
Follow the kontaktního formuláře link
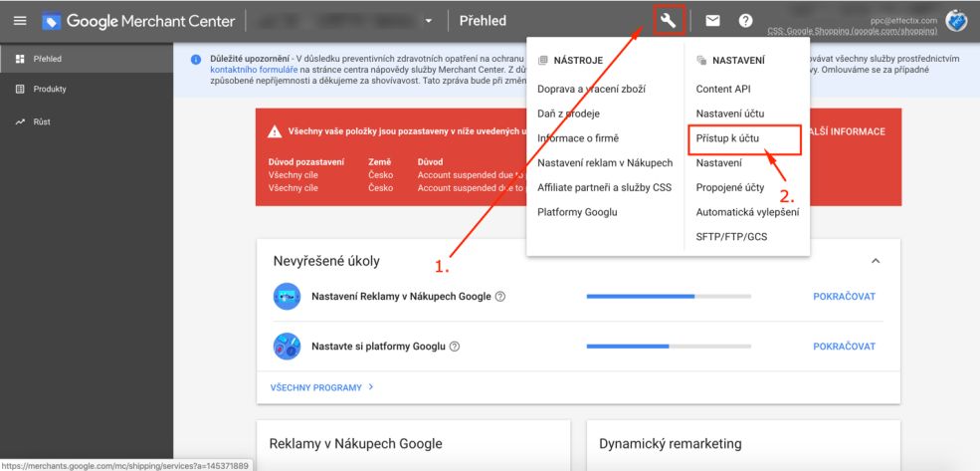point(254,70)
